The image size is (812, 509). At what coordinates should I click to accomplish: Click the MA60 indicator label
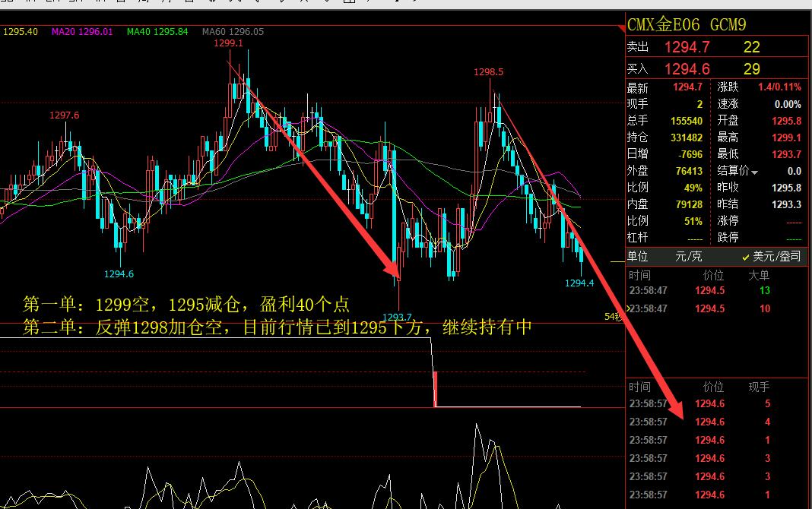[x=233, y=32]
